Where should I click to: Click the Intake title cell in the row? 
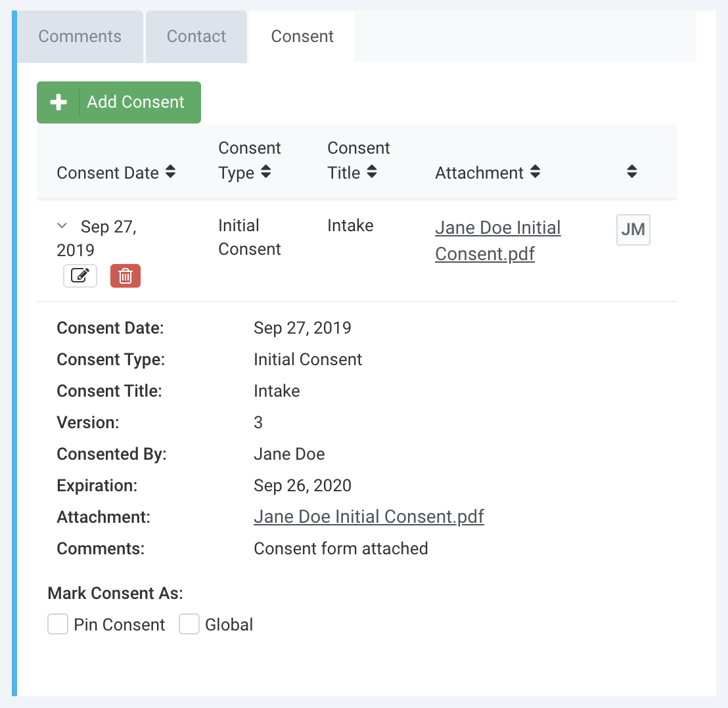coord(350,226)
